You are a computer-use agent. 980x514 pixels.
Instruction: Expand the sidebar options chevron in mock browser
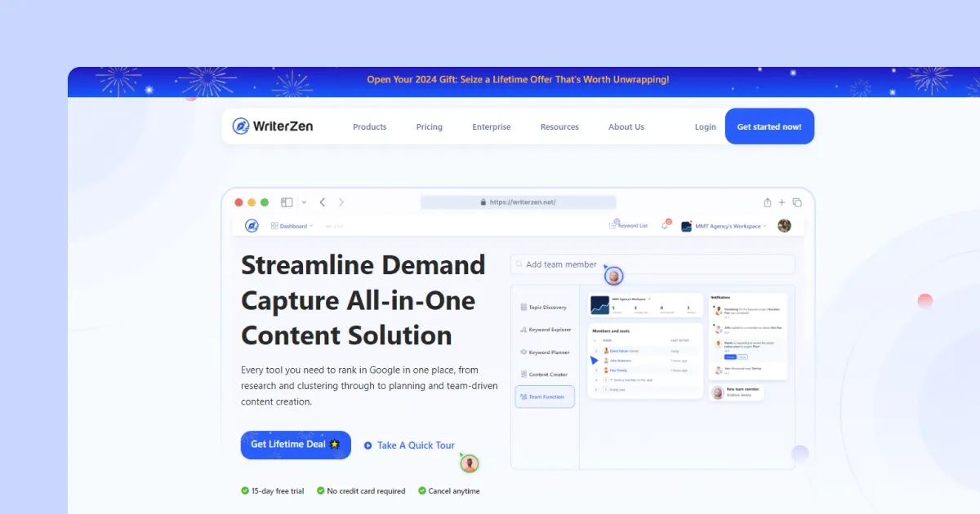[x=304, y=202]
